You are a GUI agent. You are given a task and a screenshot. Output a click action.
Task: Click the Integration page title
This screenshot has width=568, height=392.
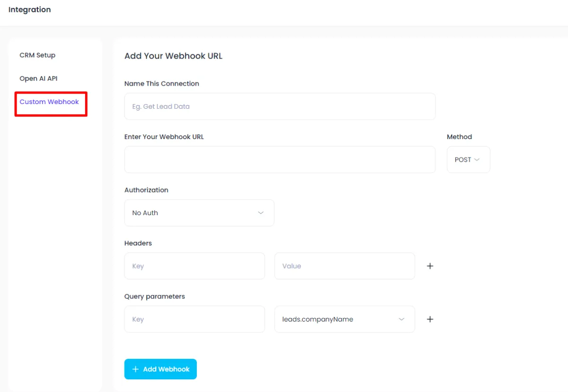coord(29,9)
